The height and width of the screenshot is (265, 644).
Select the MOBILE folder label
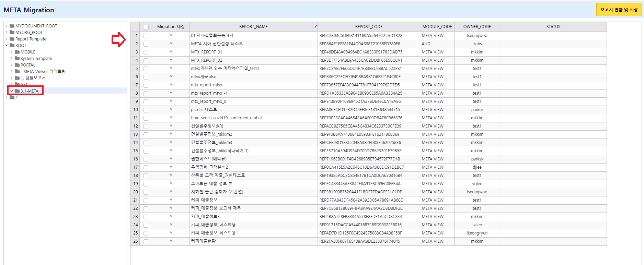coord(28,52)
